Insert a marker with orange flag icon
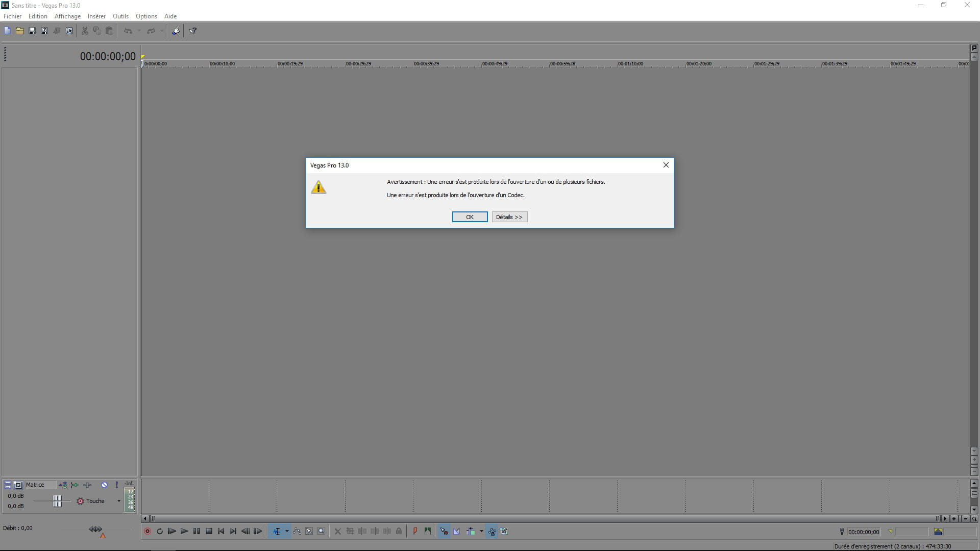The height and width of the screenshot is (551, 980). 415,531
